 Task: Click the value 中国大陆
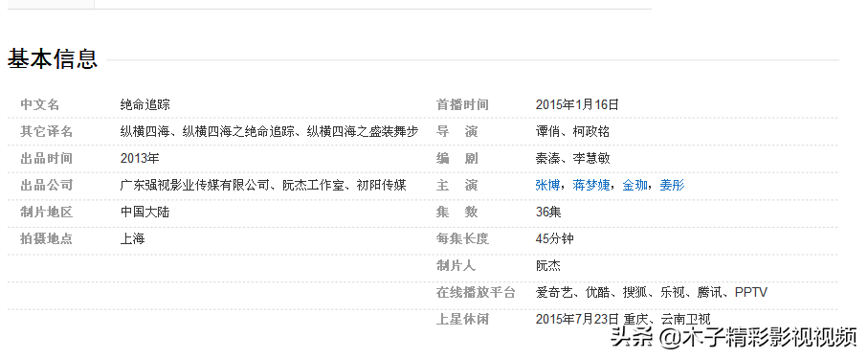tap(145, 213)
